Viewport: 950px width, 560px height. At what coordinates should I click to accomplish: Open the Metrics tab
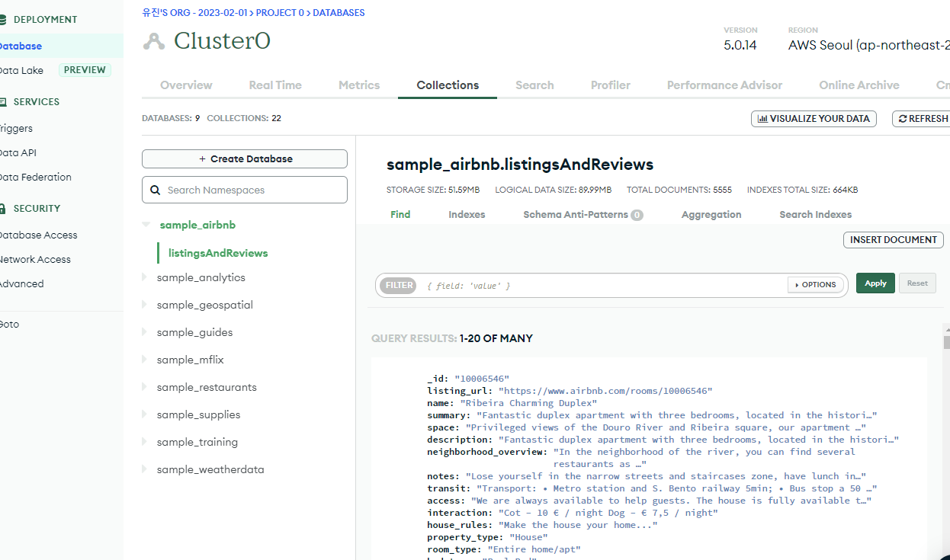[359, 85]
